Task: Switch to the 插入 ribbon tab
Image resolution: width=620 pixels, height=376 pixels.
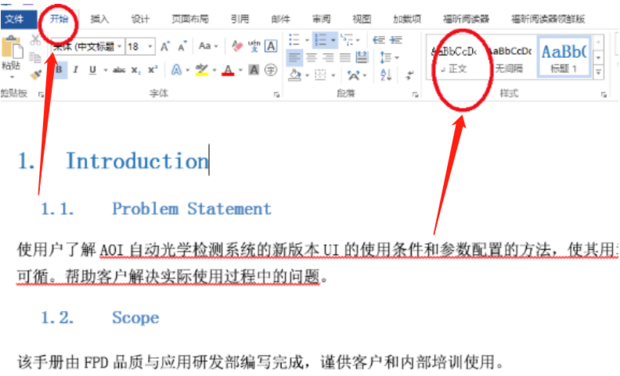Action: click(x=99, y=19)
